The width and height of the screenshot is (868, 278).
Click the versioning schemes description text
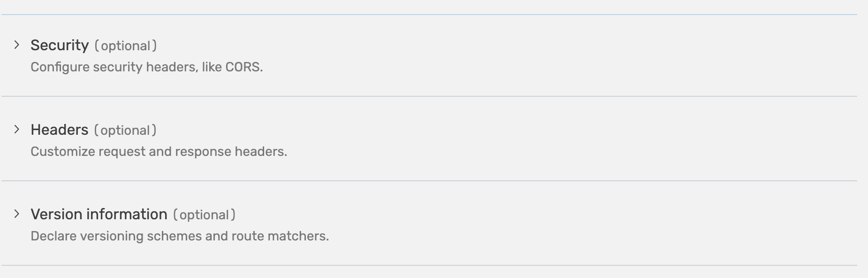click(x=180, y=236)
